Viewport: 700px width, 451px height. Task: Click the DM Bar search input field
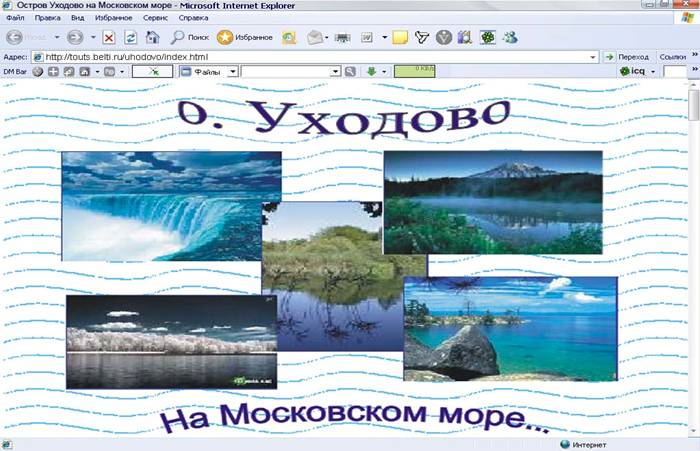[x=286, y=71]
